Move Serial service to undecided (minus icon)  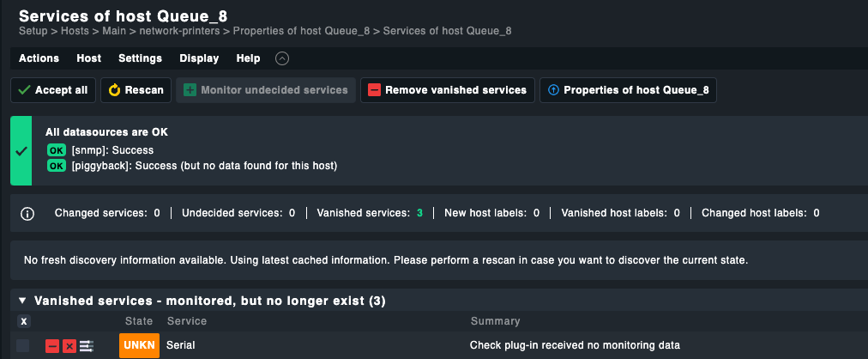point(52,345)
